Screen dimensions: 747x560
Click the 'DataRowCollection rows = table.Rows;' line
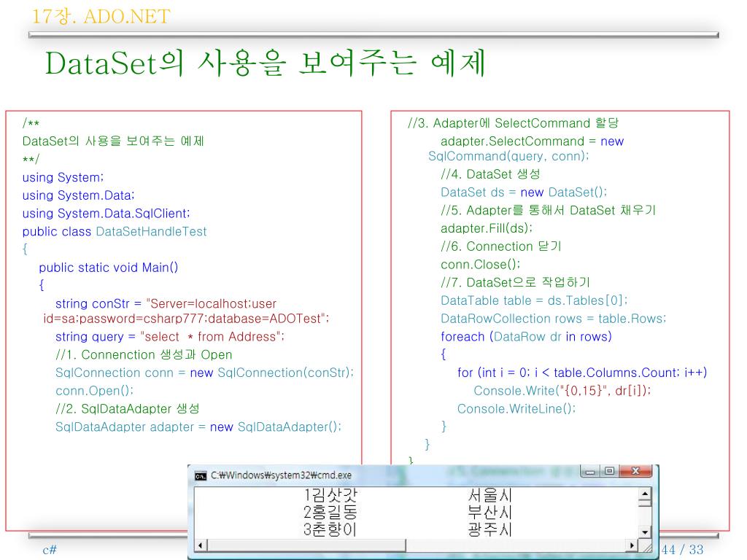[x=554, y=319]
